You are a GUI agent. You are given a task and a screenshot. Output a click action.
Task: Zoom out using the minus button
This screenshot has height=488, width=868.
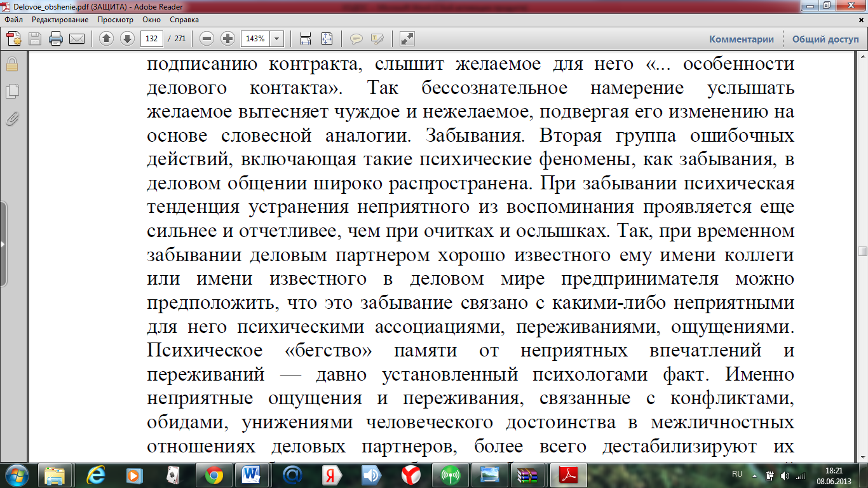pyautogui.click(x=207, y=39)
